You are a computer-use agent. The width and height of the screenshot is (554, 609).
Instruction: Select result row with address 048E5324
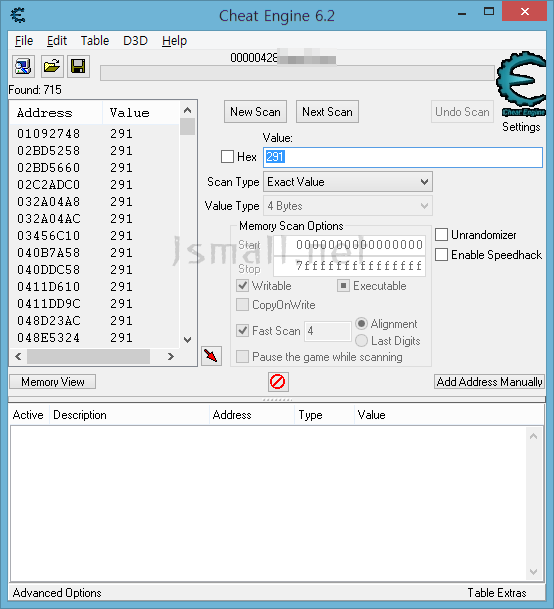click(x=94, y=338)
